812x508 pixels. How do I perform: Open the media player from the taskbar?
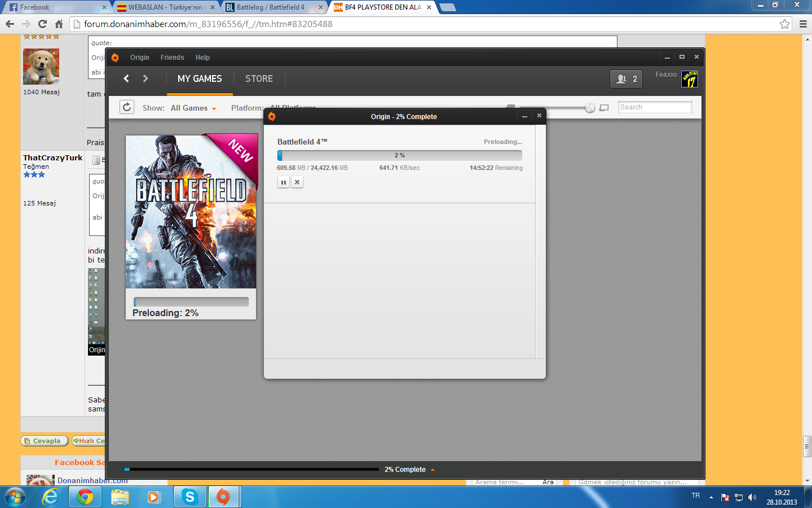pyautogui.click(x=153, y=497)
